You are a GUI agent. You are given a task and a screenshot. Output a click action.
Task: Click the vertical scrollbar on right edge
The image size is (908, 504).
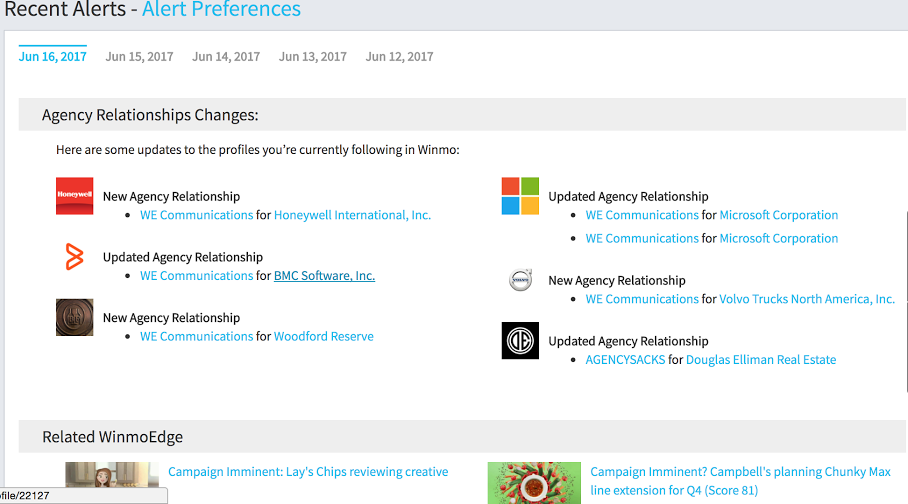point(906,302)
